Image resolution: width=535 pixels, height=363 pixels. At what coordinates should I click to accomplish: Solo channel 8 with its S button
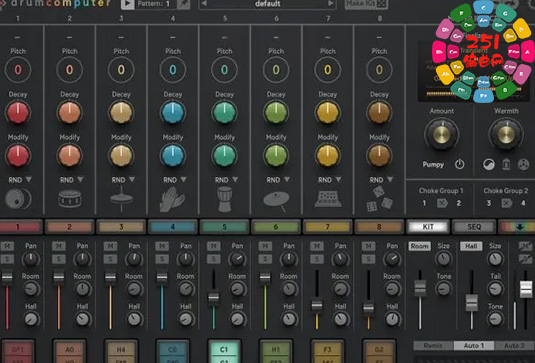[x=368, y=259]
